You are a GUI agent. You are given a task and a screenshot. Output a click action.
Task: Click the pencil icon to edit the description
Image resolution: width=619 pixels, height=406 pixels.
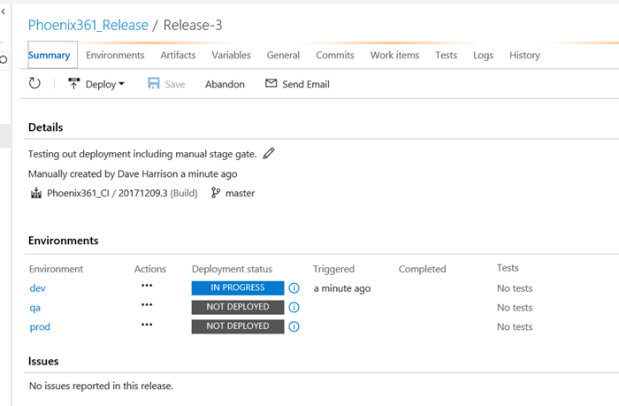(x=269, y=154)
